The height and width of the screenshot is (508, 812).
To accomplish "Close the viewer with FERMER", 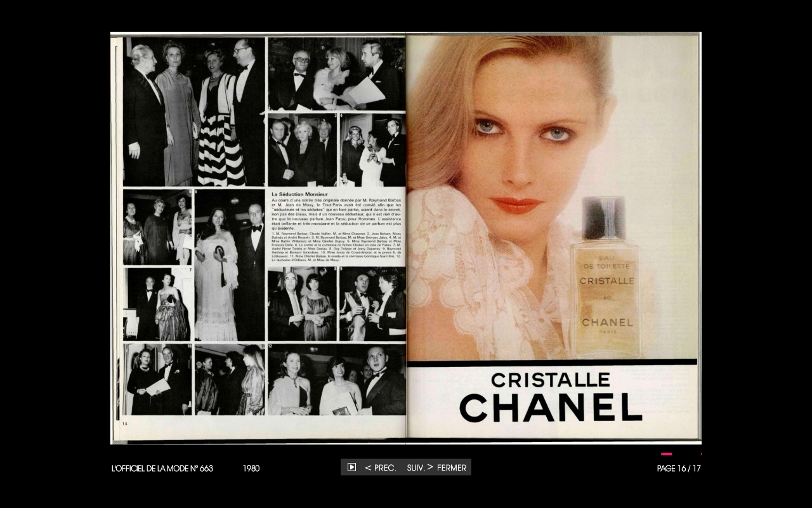I will 452,468.
